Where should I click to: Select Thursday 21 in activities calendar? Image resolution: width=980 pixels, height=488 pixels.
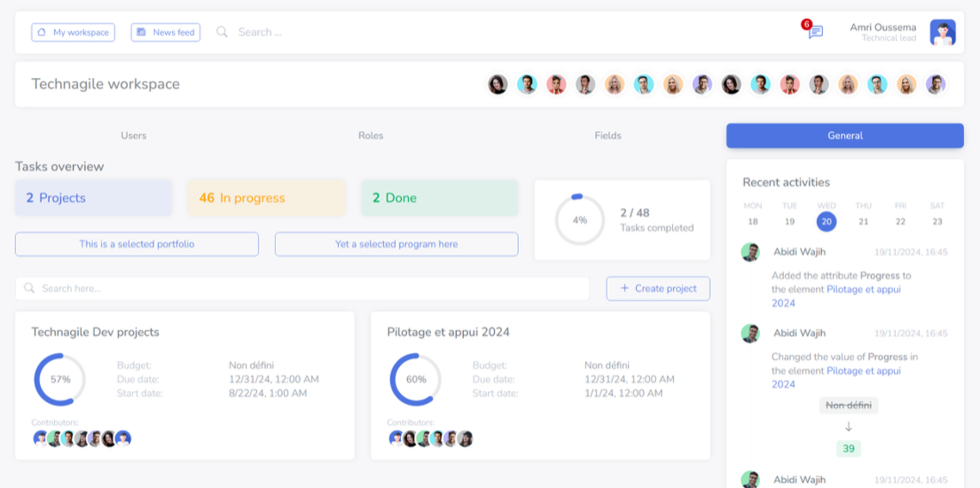pos(863,221)
